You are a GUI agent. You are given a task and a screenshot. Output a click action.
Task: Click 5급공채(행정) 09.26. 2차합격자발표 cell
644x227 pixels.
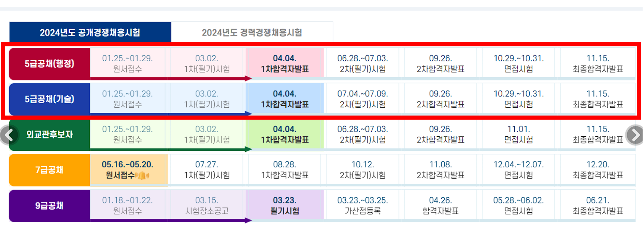tap(441, 63)
